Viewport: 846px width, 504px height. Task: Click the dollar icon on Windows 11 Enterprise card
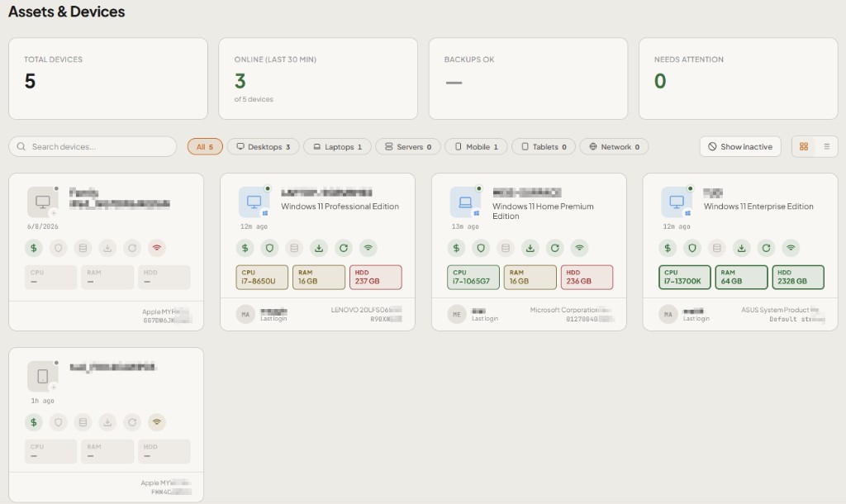click(668, 248)
